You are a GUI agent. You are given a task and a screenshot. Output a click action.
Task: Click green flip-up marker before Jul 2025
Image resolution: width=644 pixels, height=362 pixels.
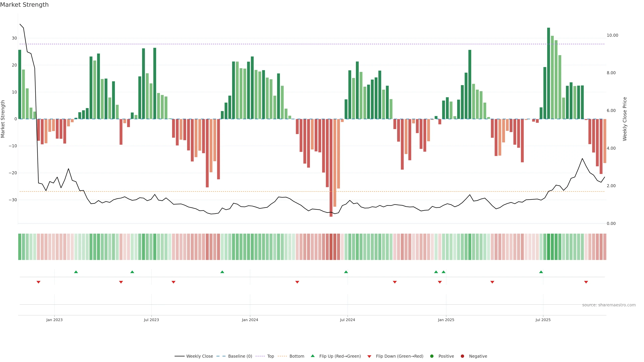click(x=541, y=272)
